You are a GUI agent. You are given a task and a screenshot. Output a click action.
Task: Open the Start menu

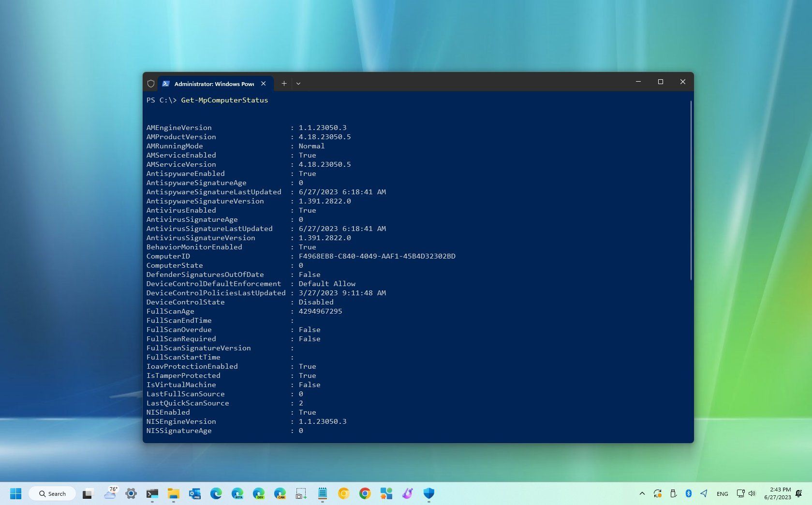[x=15, y=493]
